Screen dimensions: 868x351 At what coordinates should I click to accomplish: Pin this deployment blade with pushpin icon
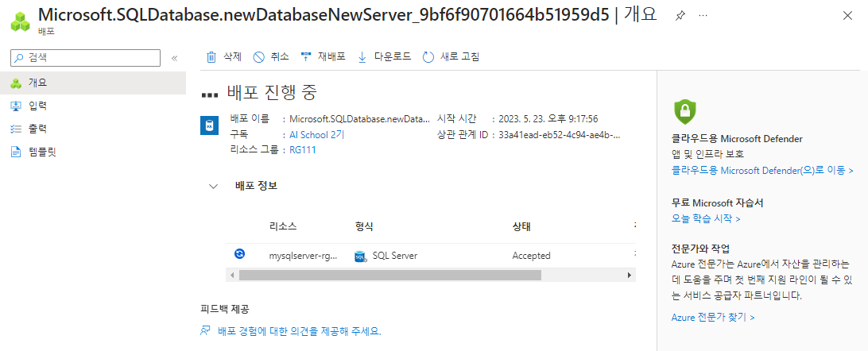pos(680,15)
